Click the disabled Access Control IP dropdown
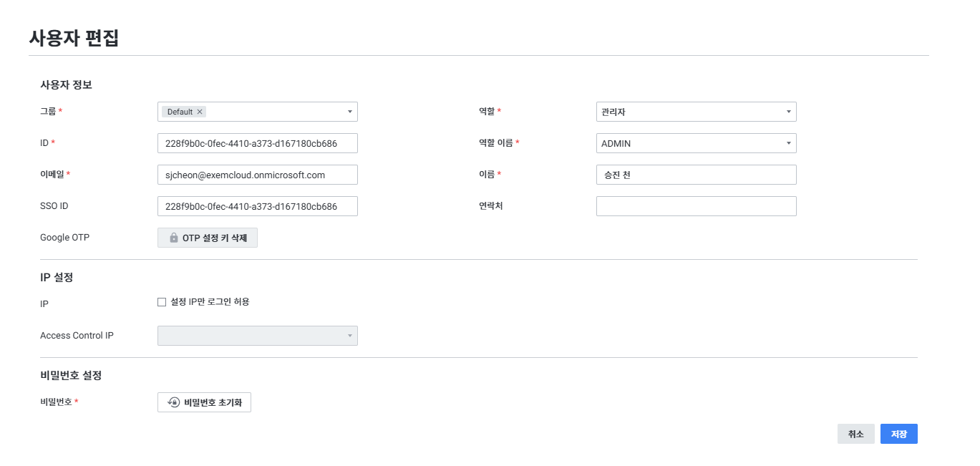Image resolution: width=980 pixels, height=466 pixels. 257,336
